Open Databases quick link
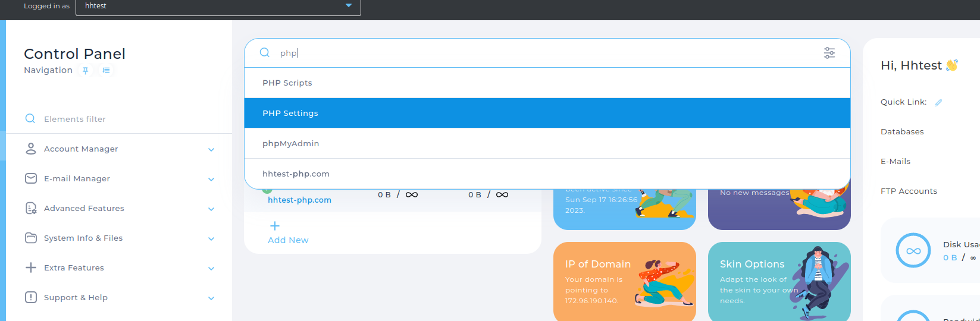This screenshot has height=321, width=980. (x=902, y=132)
